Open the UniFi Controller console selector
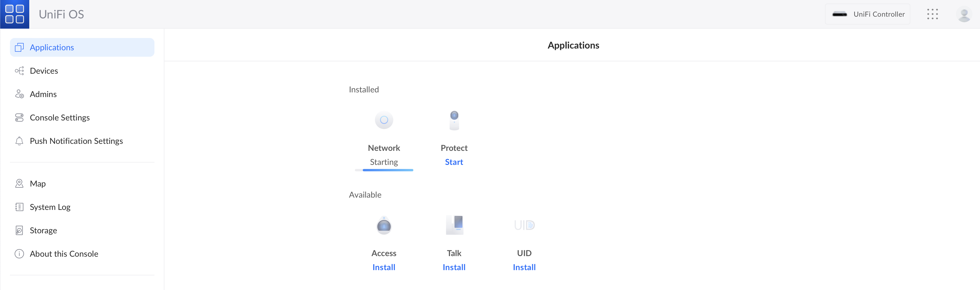The height and width of the screenshot is (290, 980). point(867,14)
